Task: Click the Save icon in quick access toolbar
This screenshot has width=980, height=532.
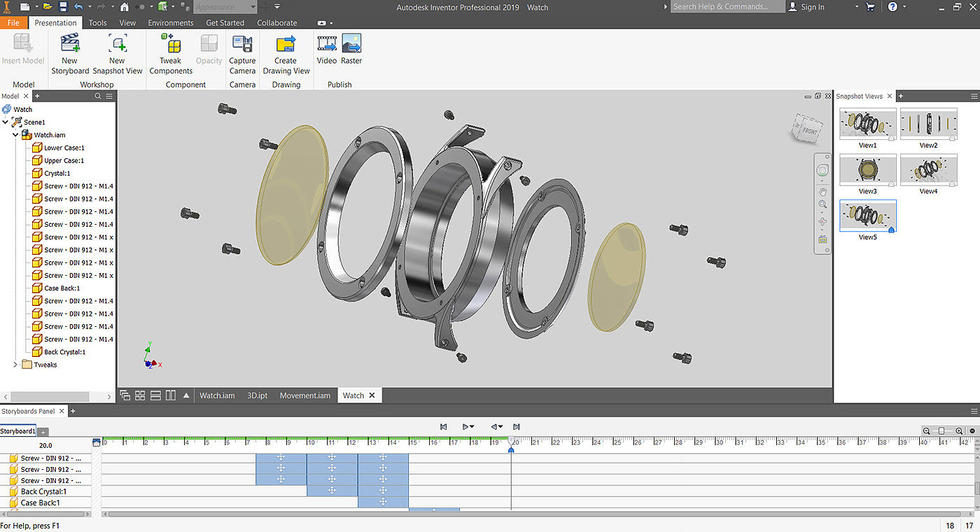Action: [63, 7]
